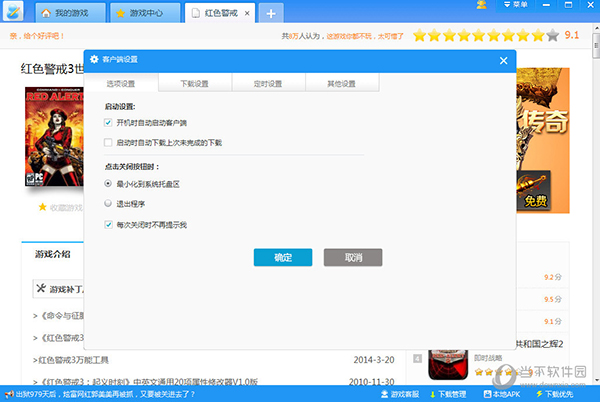Click the scrollbar down arrow
Screen dimensions: 600x402
point(597,381)
